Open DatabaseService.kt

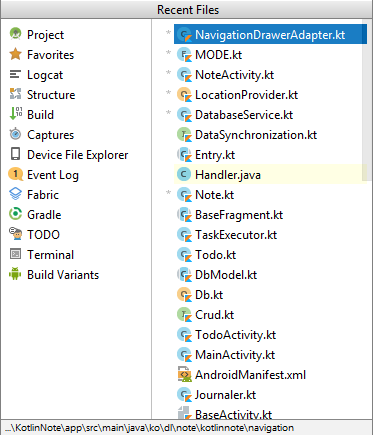(244, 115)
